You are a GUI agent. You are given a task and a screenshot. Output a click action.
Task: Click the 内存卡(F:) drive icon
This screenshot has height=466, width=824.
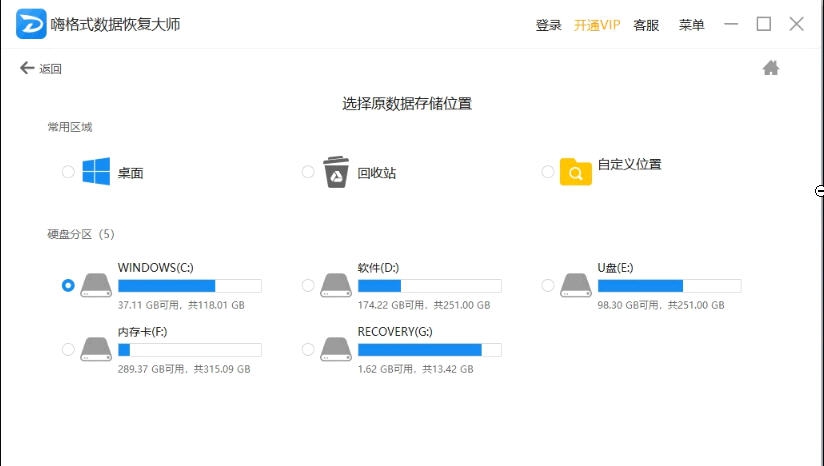[x=96, y=349]
